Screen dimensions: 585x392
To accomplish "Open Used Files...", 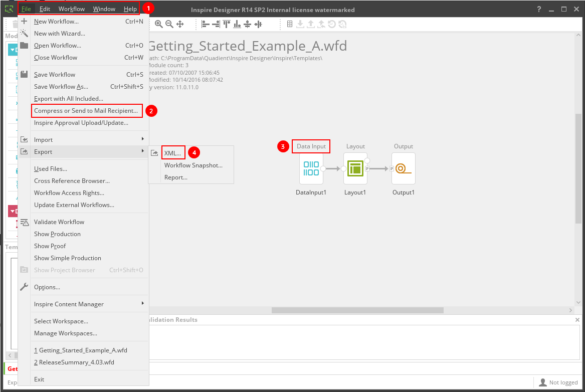I will [x=84, y=169].
